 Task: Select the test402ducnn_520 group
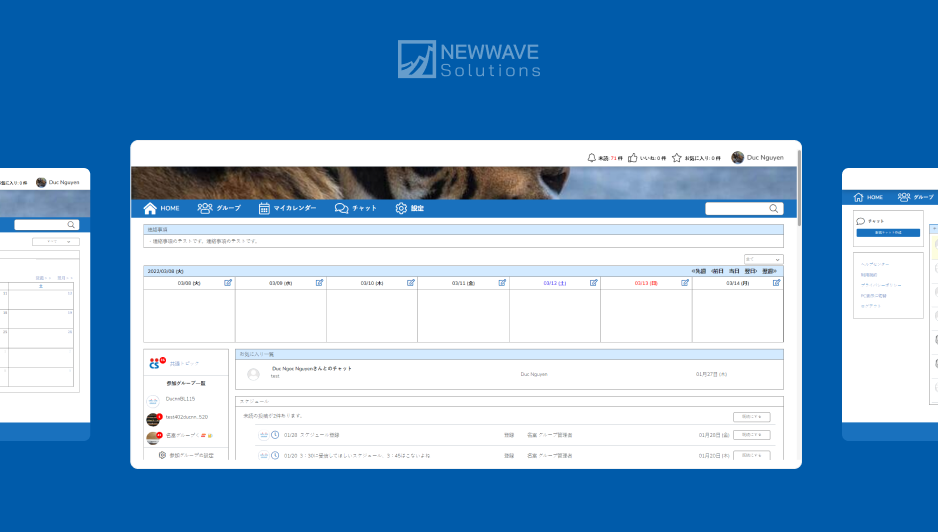[186, 417]
